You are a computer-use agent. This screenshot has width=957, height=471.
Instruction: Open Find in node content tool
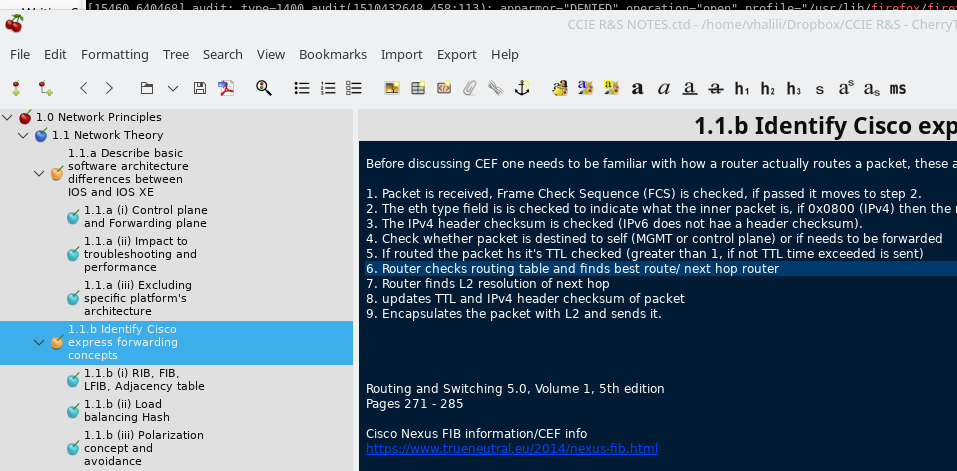coord(264,88)
